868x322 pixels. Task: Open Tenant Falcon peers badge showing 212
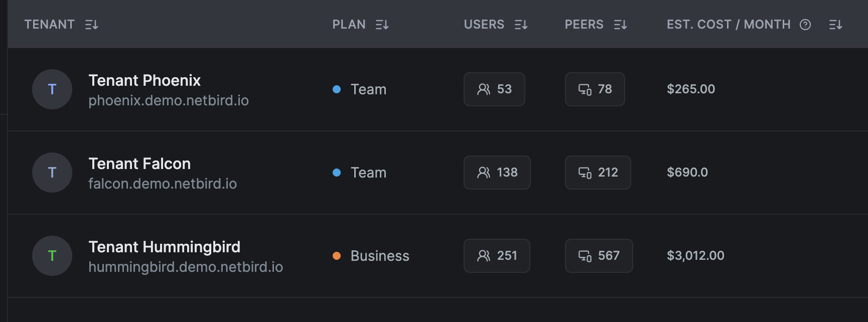tap(598, 173)
